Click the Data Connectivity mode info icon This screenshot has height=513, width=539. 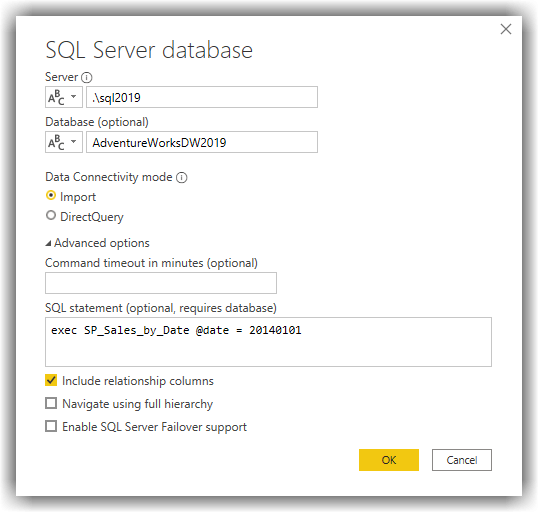click(x=182, y=177)
